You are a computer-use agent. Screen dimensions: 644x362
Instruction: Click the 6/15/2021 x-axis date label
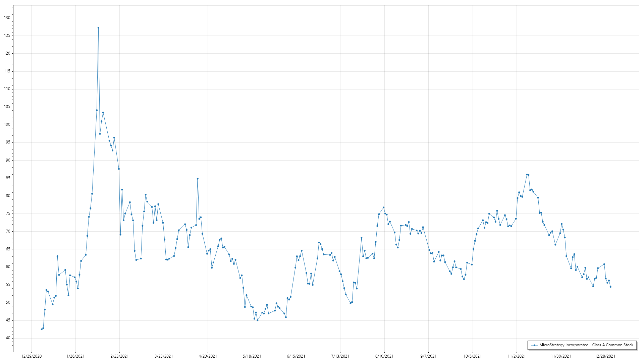point(296,356)
